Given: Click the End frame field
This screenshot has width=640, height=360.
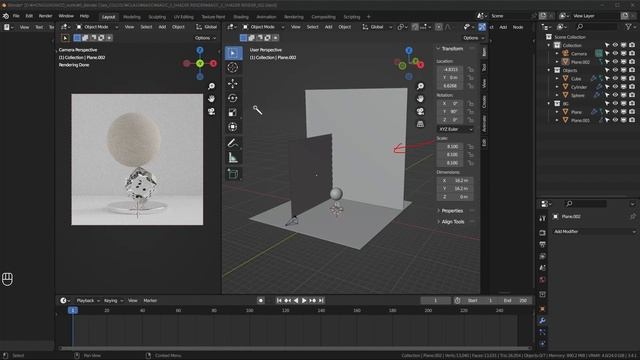Looking at the screenshot, I should coord(516,300).
